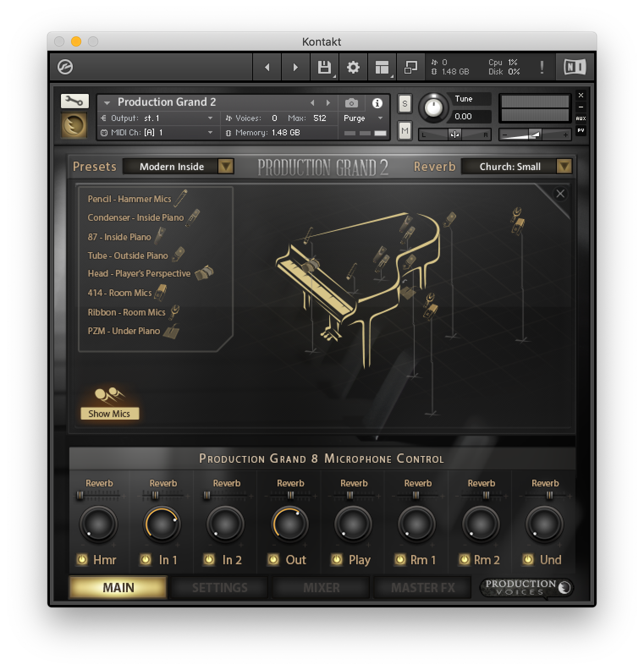Image resolution: width=644 pixels, height=670 pixels.
Task: Go to the next preset with the right arrow in the toolbar
Action: [295, 67]
